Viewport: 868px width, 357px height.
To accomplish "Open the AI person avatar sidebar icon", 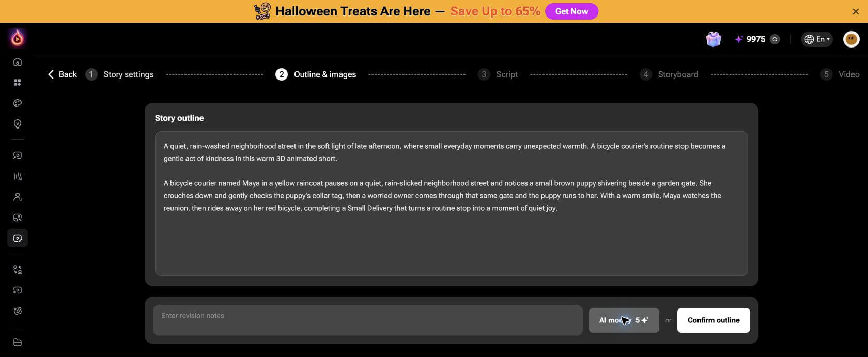I will [x=18, y=197].
